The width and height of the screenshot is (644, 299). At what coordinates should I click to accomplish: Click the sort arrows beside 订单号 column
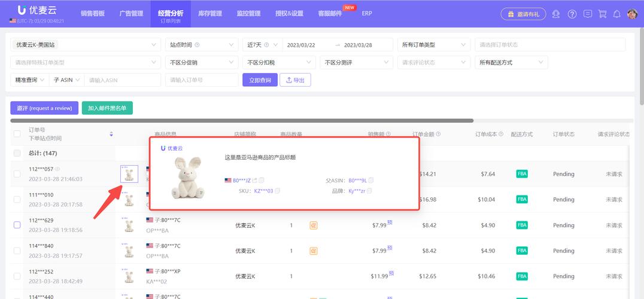pyautogui.click(x=111, y=134)
